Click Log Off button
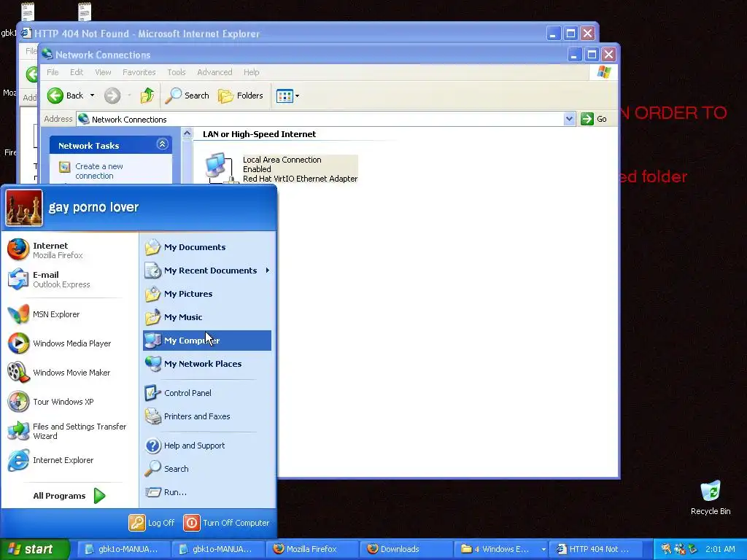Viewport: 747px width, 560px height. point(152,523)
